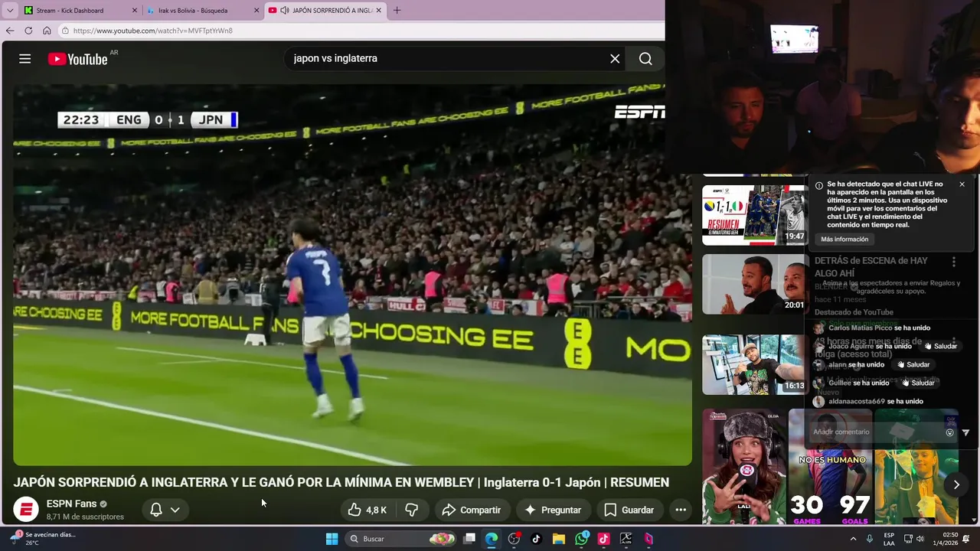Click Saludar next to alann
Viewport: 980px width, 551px height.
pyautogui.click(x=913, y=364)
